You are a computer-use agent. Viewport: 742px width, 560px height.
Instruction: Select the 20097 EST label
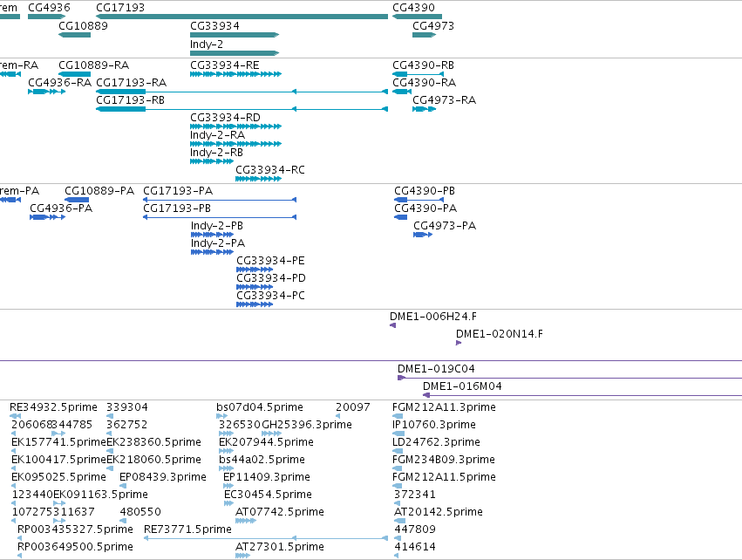point(353,407)
